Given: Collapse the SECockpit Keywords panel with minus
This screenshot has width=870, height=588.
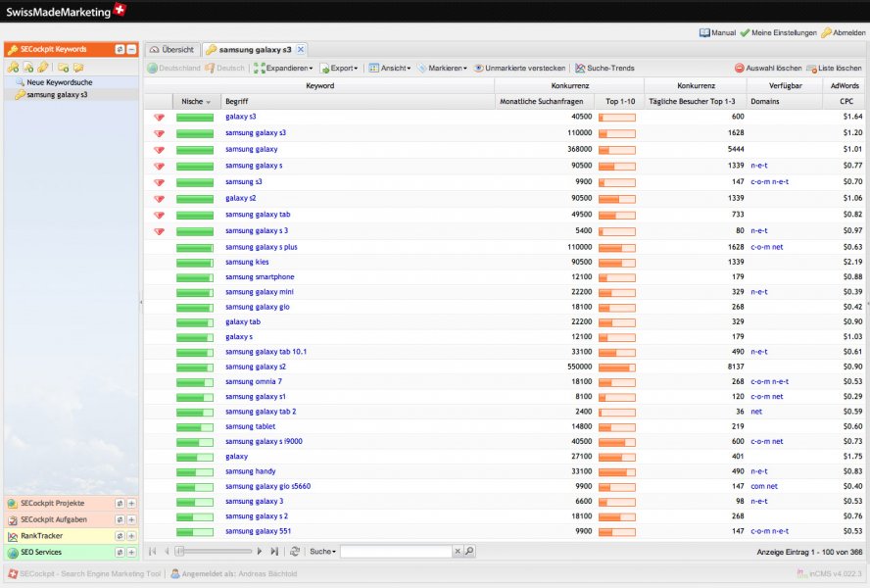Looking at the screenshot, I should click(131, 49).
